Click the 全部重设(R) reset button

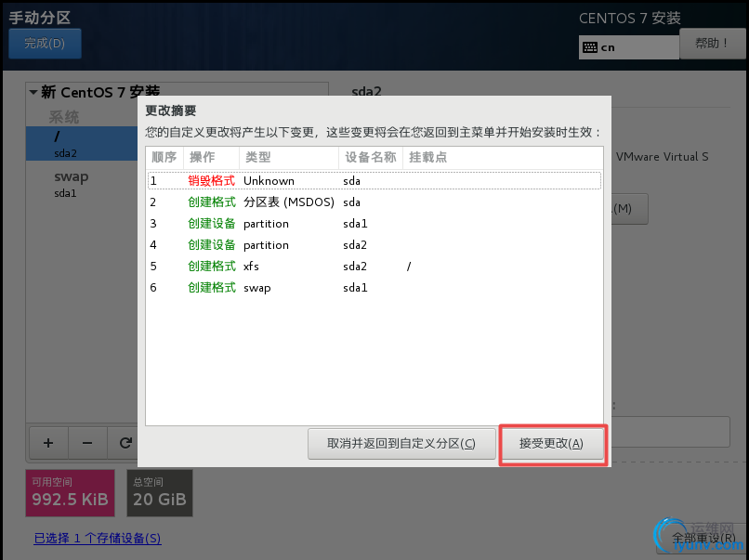701,539
